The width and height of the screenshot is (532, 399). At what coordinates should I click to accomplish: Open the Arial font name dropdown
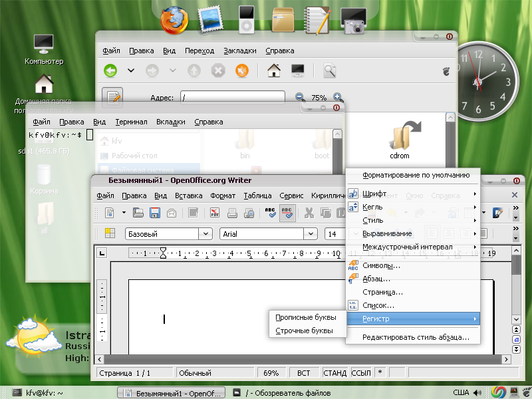click(x=311, y=234)
